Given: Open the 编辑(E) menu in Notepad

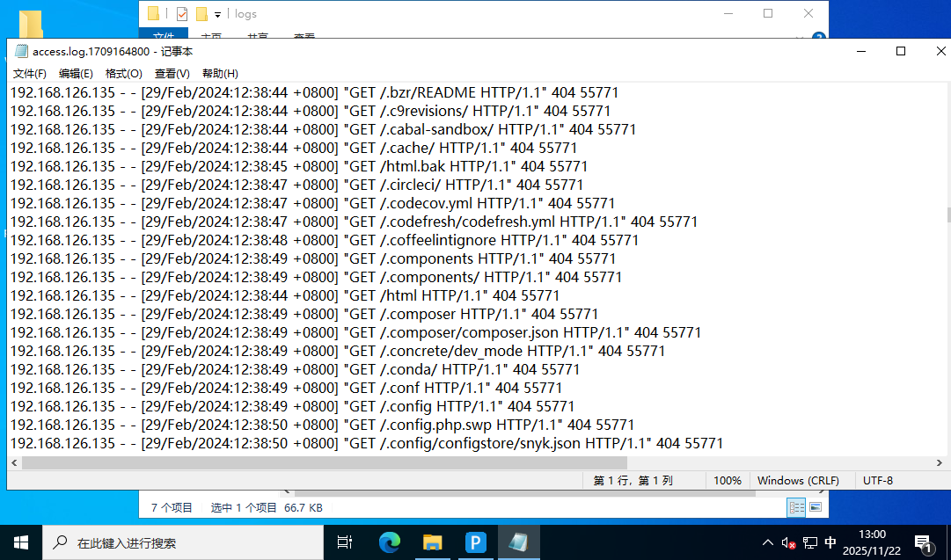Looking at the screenshot, I should (76, 73).
